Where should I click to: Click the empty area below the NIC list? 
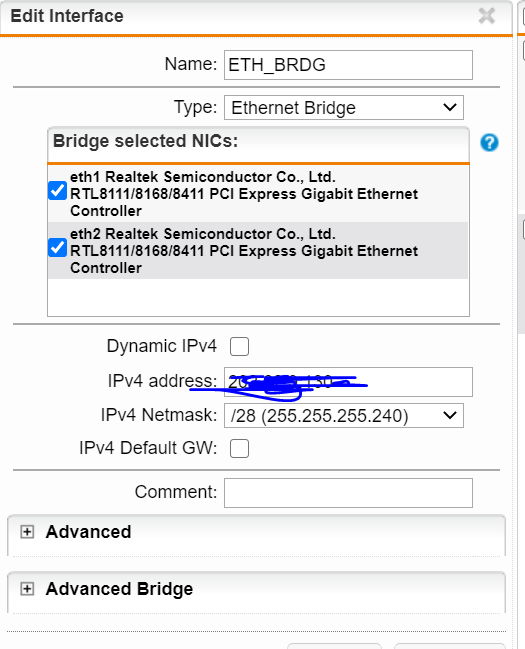(258, 297)
